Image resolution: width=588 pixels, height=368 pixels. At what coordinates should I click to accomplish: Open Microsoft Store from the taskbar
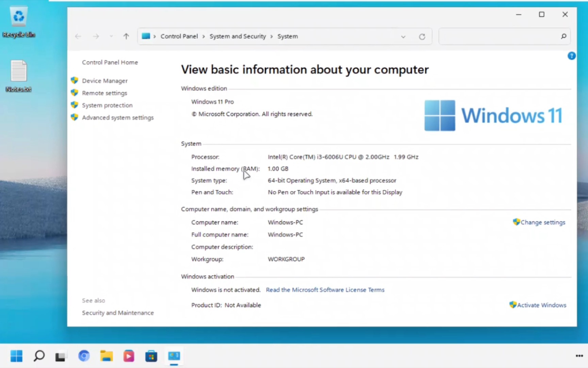[x=151, y=356]
